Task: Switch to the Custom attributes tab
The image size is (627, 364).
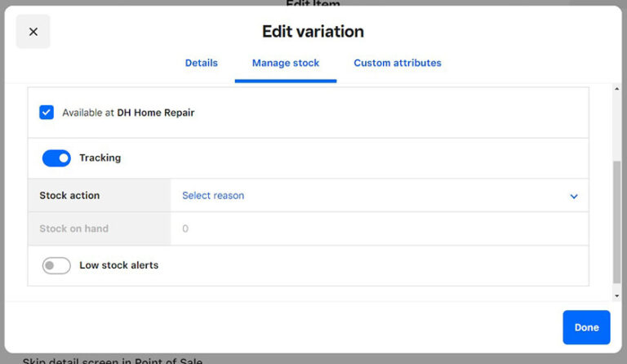Action: click(x=398, y=63)
